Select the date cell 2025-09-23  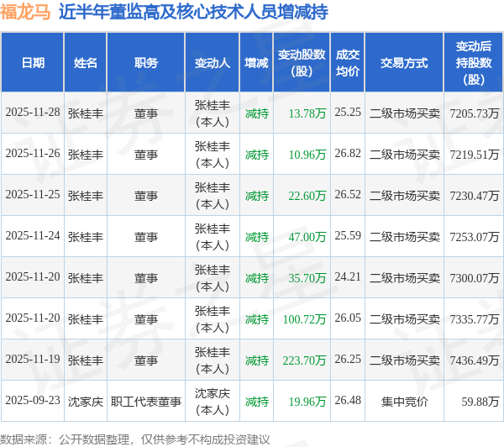pos(33,401)
